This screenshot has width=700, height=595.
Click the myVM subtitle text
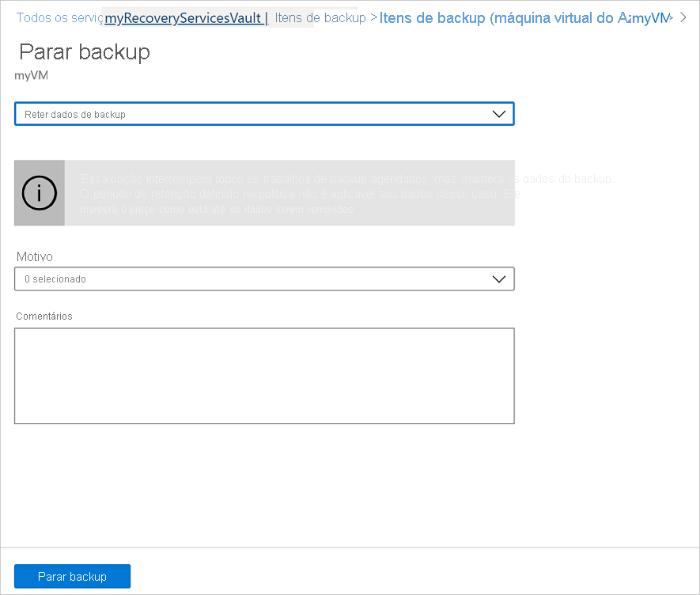point(32,75)
